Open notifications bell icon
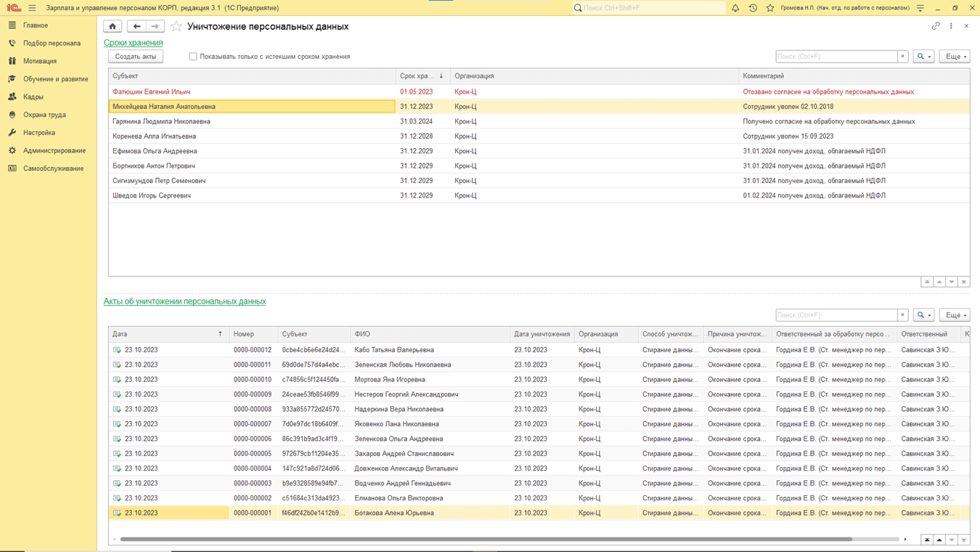 tap(735, 8)
